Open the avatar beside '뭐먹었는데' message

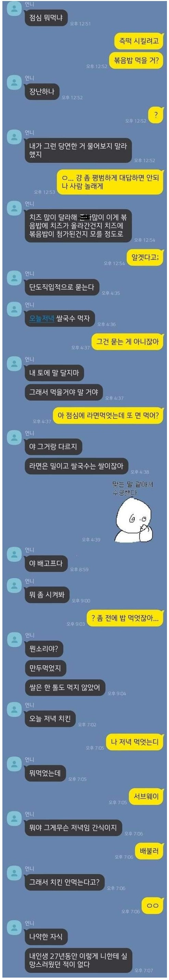coord(14,764)
